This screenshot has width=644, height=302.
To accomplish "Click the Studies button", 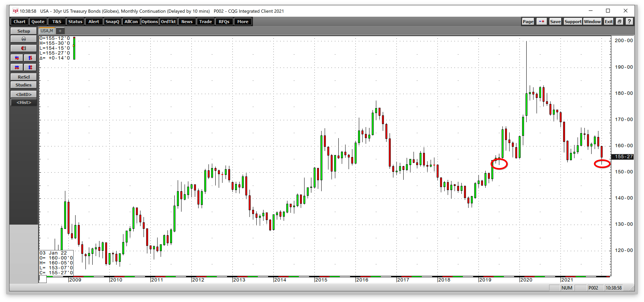I will [24, 85].
